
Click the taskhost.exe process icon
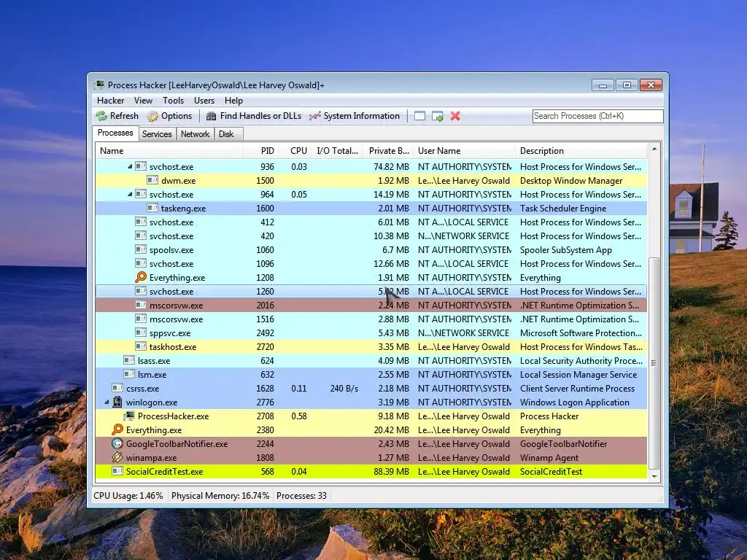[141, 346]
